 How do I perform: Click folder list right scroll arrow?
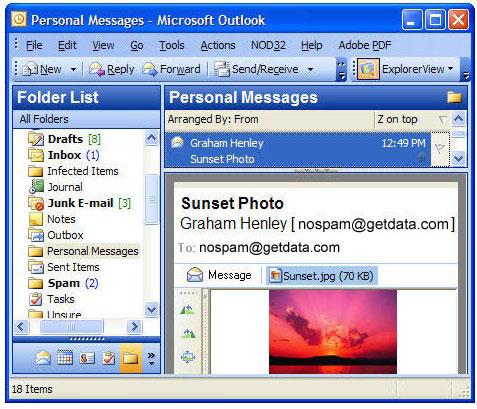(x=135, y=327)
